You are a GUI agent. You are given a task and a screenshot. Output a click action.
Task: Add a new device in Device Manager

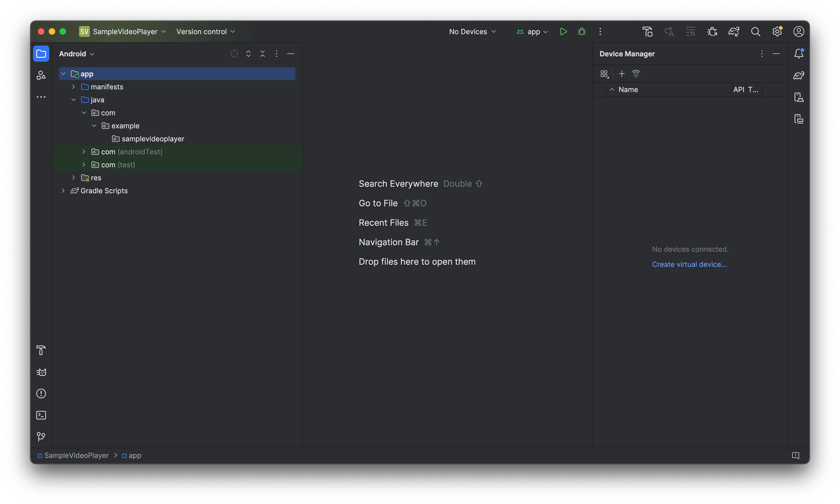coord(622,73)
